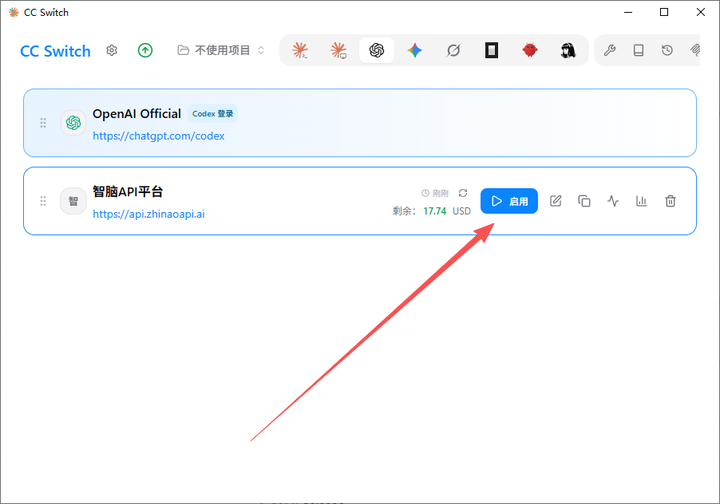The width and height of the screenshot is (720, 504).
Task: Click the 智 provider avatar icon
Action: [x=73, y=201]
